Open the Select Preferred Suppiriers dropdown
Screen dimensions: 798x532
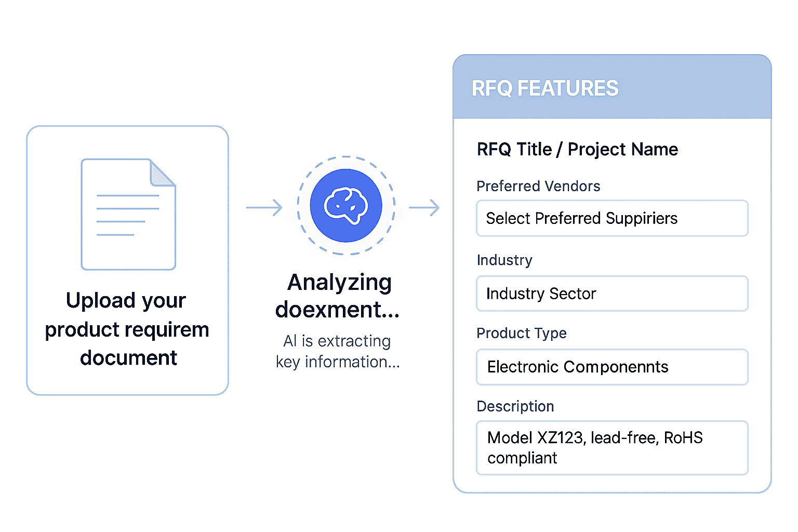click(611, 218)
